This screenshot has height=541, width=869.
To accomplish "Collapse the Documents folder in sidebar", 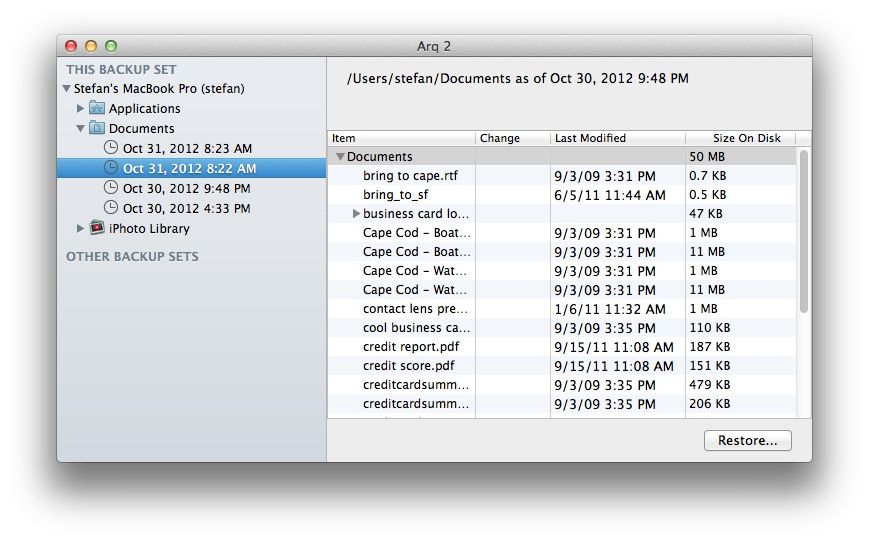I will coord(81,129).
